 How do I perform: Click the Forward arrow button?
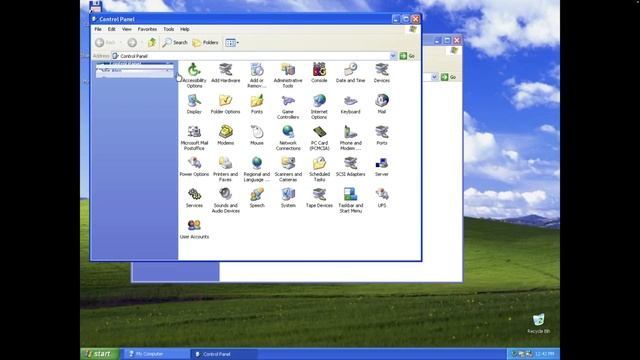point(132,42)
